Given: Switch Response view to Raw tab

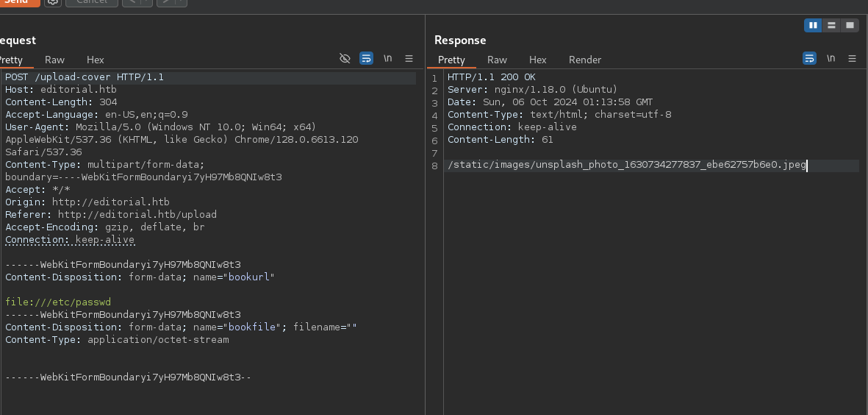Looking at the screenshot, I should click(x=497, y=60).
